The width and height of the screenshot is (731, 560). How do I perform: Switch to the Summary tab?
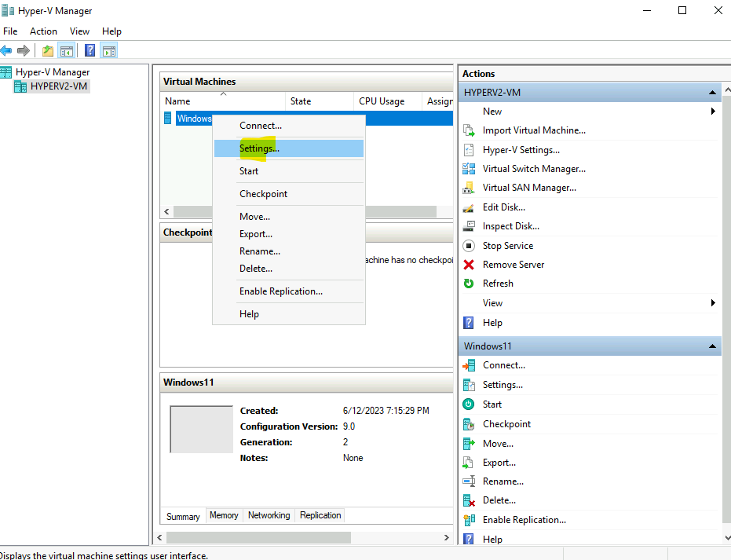point(183,517)
